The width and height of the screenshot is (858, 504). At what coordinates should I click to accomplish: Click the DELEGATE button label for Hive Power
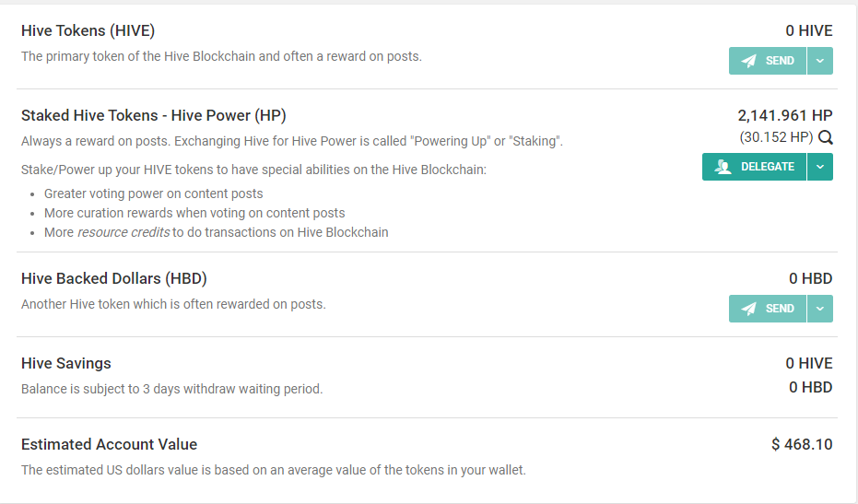click(767, 167)
